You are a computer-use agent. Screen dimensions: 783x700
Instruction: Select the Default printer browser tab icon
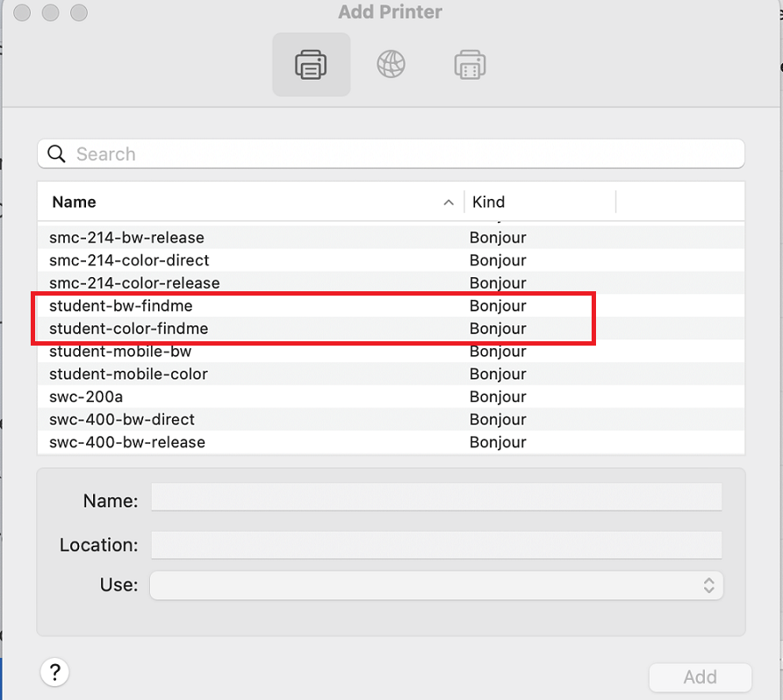pos(311,64)
